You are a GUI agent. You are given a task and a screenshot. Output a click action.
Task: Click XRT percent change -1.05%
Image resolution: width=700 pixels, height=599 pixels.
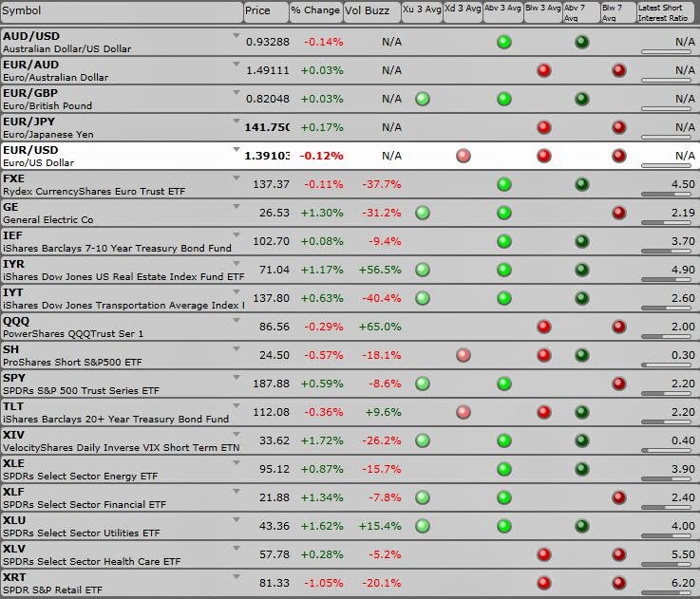[324, 583]
